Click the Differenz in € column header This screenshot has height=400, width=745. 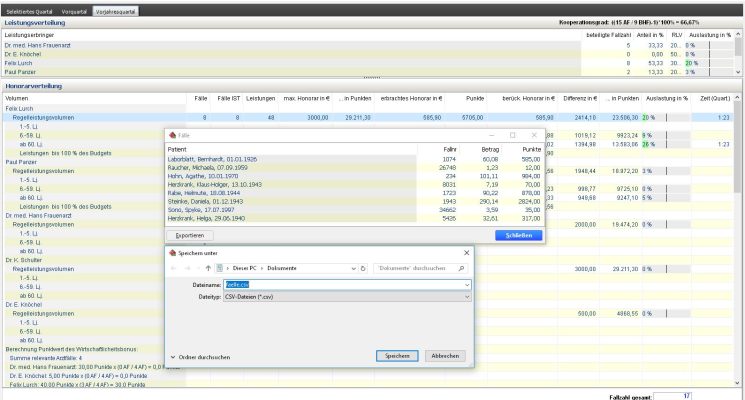click(x=580, y=98)
